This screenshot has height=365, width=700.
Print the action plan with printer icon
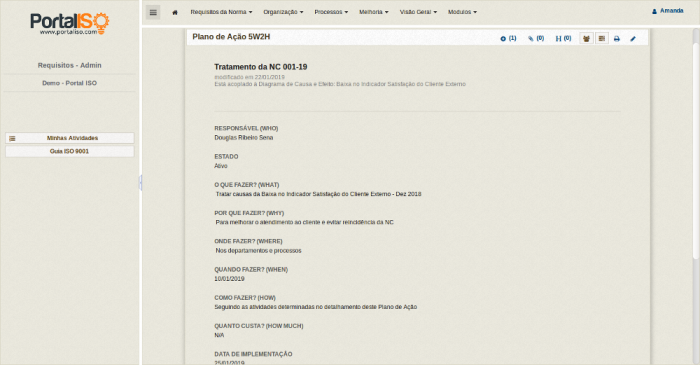coord(617,39)
